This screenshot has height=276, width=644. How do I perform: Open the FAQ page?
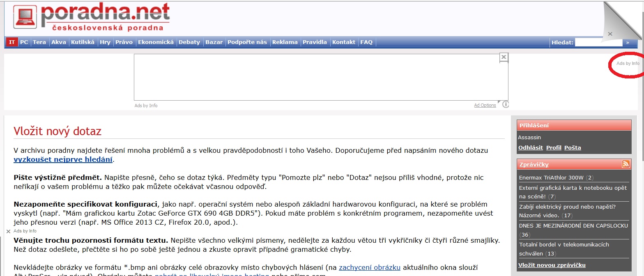pyautogui.click(x=366, y=42)
